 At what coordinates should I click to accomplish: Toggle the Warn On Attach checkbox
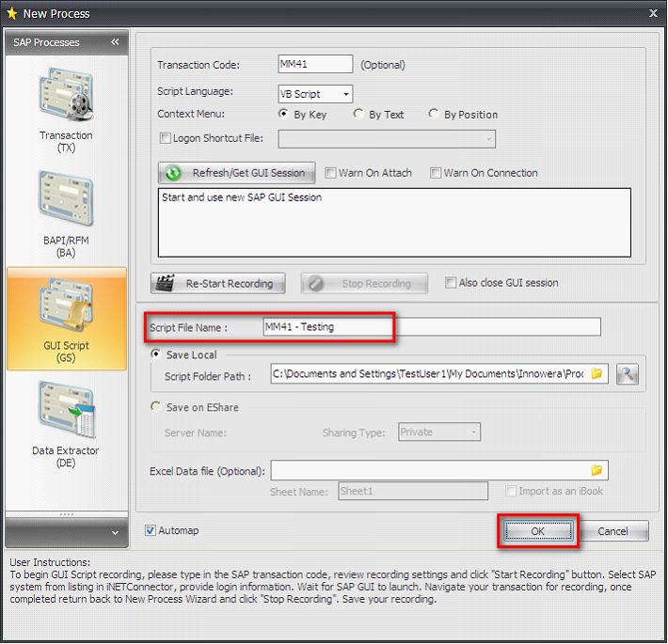(330, 173)
